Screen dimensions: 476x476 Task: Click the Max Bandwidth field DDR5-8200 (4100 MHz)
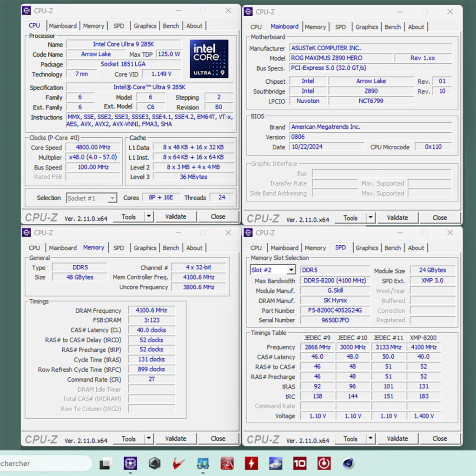335,281
